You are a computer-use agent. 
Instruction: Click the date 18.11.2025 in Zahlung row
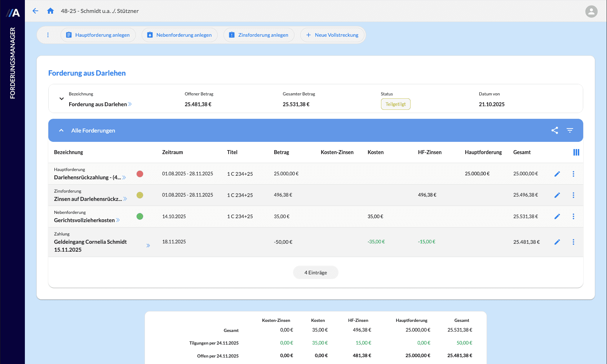[174, 242]
